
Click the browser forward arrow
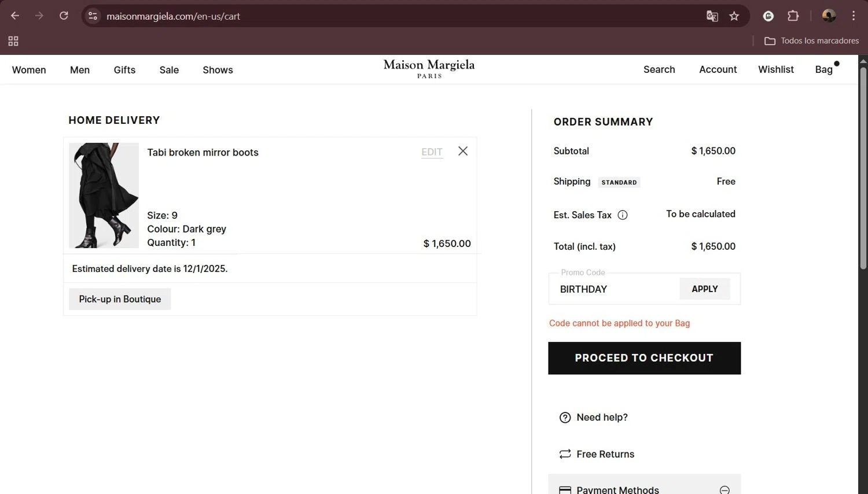pyautogui.click(x=39, y=16)
